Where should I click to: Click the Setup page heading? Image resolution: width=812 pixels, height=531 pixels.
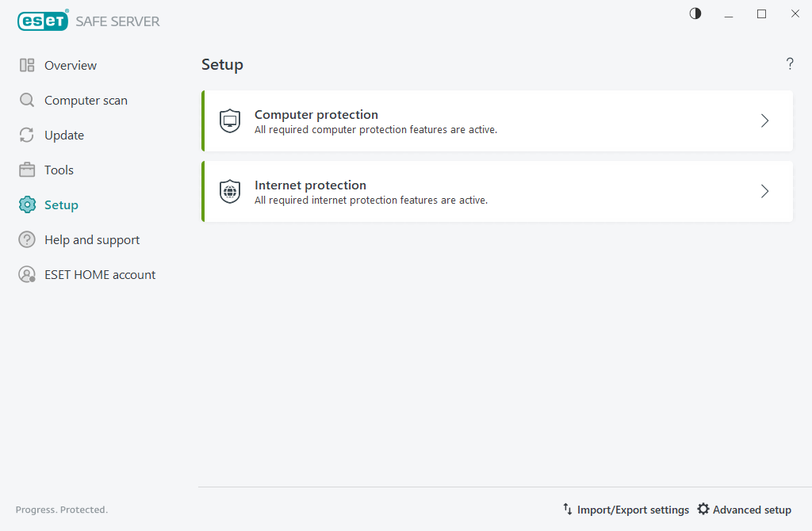[x=222, y=65]
